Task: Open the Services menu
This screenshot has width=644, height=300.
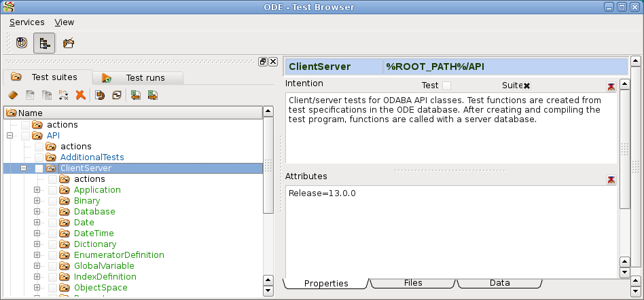Action: [26, 22]
